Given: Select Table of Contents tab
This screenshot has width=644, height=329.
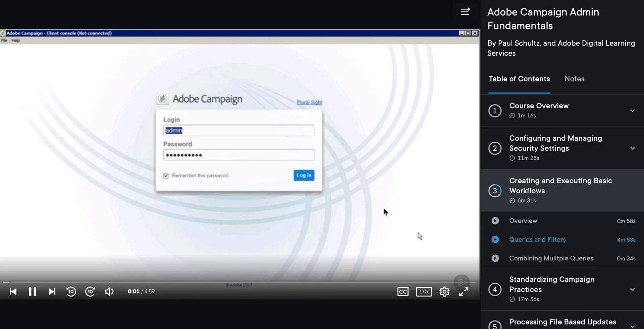Looking at the screenshot, I should (519, 79).
